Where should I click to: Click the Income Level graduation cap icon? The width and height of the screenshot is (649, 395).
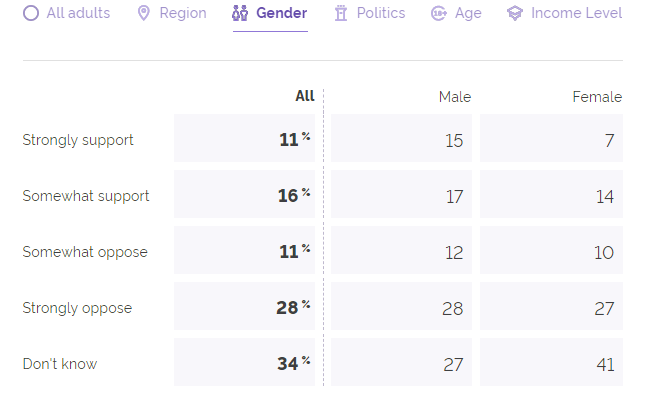click(x=515, y=13)
